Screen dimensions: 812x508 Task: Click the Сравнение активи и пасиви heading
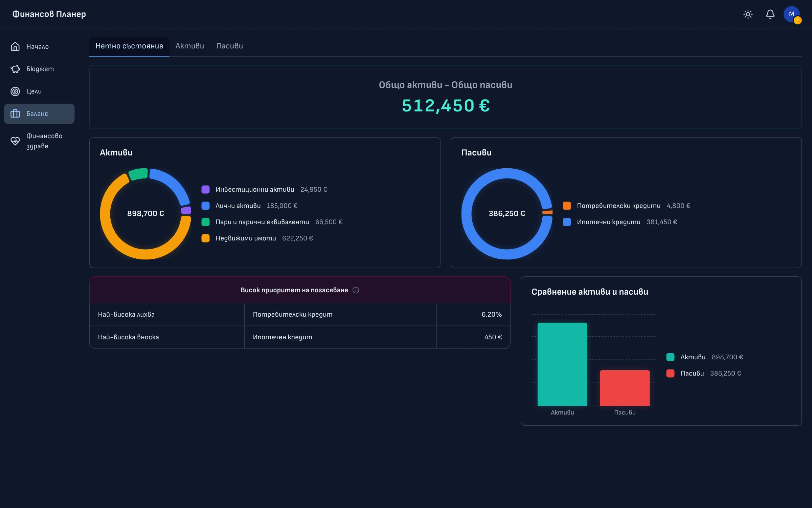[590, 292]
